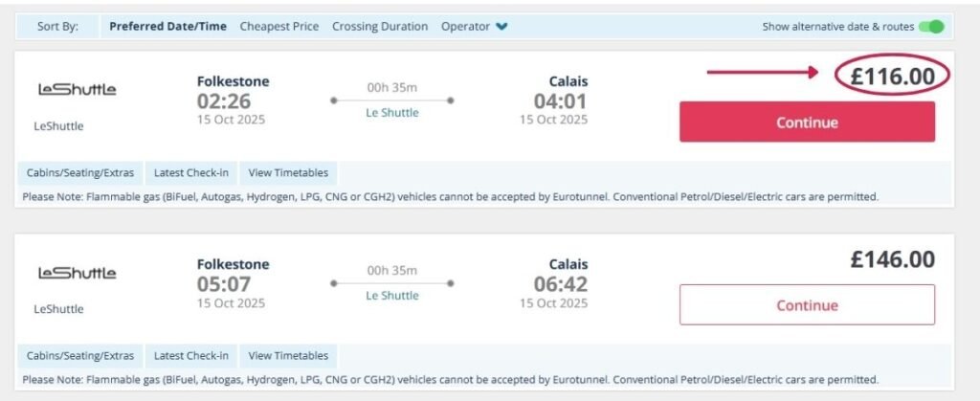The width and height of the screenshot is (980, 401).
Task: Toggle Show alternative date & routes switch
Action: coord(930,27)
